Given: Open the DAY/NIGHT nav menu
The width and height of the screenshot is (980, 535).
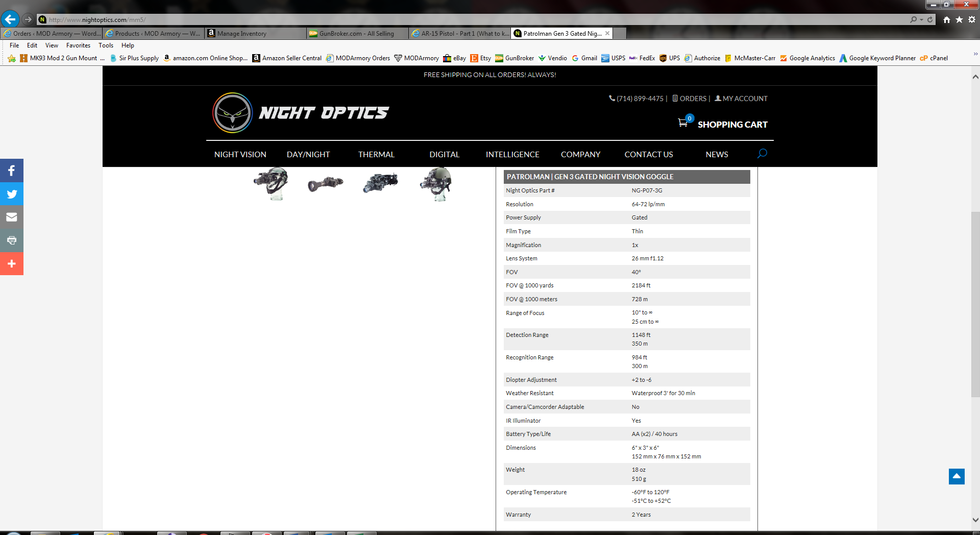Looking at the screenshot, I should point(308,154).
